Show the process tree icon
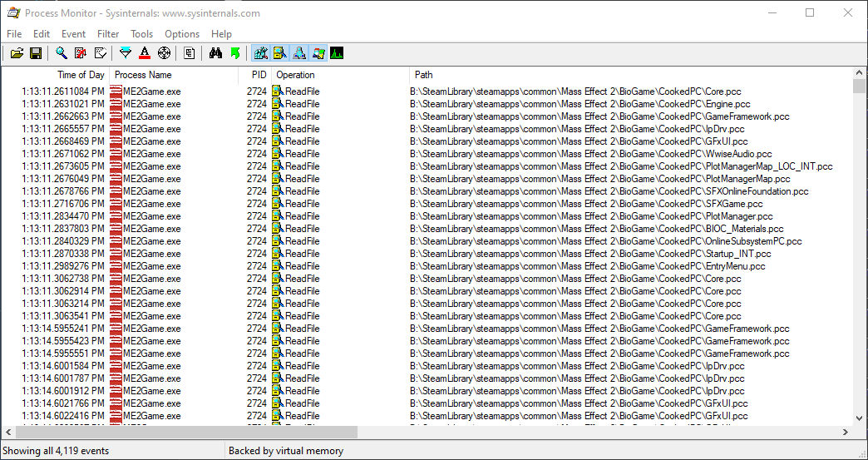This screenshot has height=460, width=868. tap(190, 53)
